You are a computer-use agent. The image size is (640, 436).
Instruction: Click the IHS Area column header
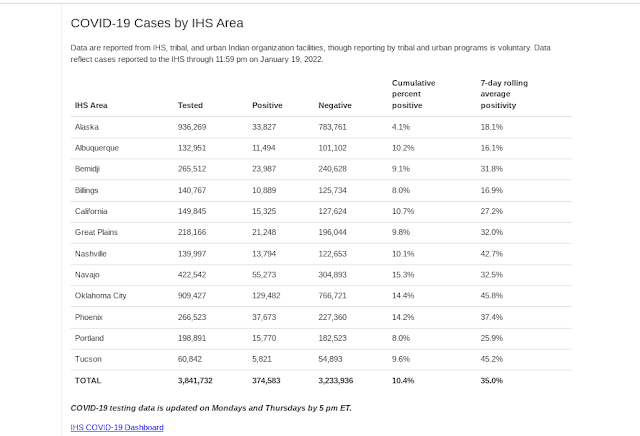[x=91, y=105]
